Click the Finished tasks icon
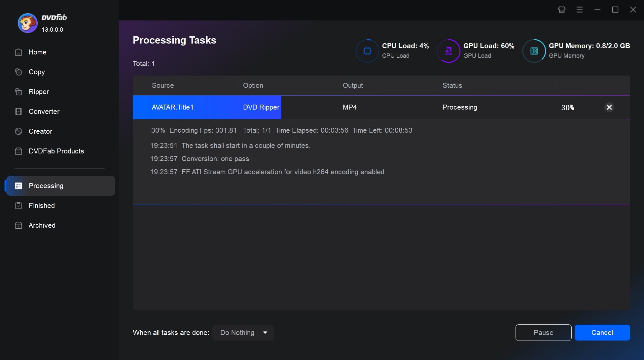 click(18, 205)
